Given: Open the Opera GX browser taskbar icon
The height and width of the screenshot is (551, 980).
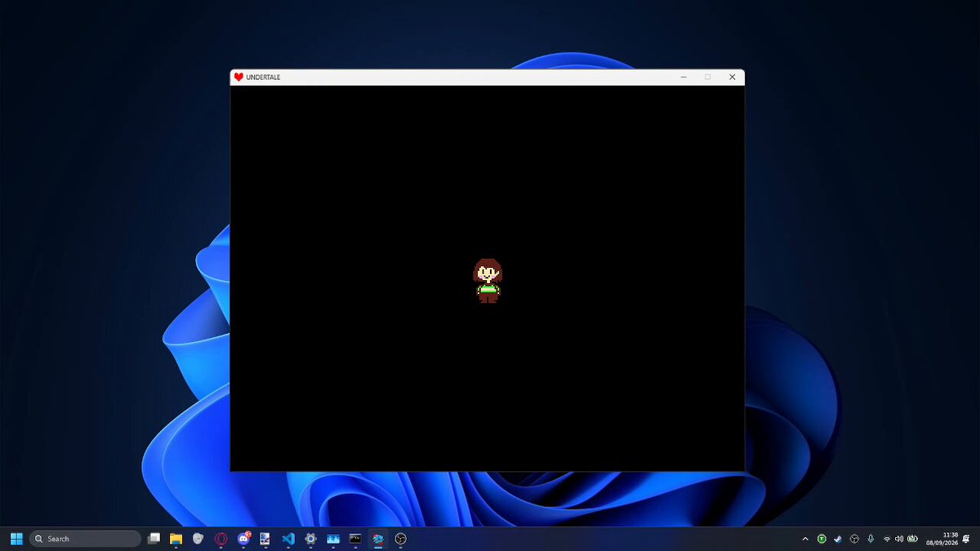Looking at the screenshot, I should [220, 539].
